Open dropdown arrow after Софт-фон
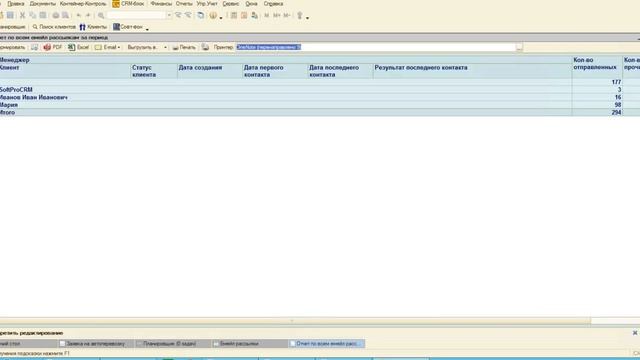Screen dimensions: 640x360 147,29
